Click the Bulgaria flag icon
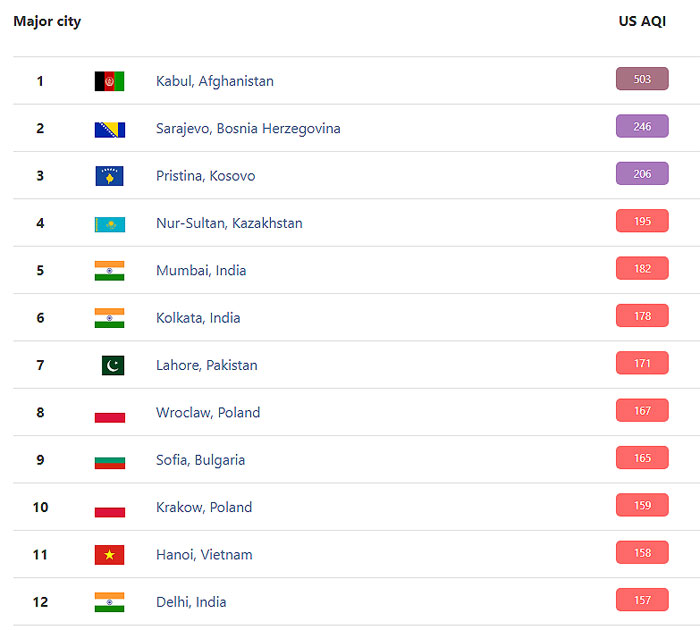700x630 pixels. [110, 463]
